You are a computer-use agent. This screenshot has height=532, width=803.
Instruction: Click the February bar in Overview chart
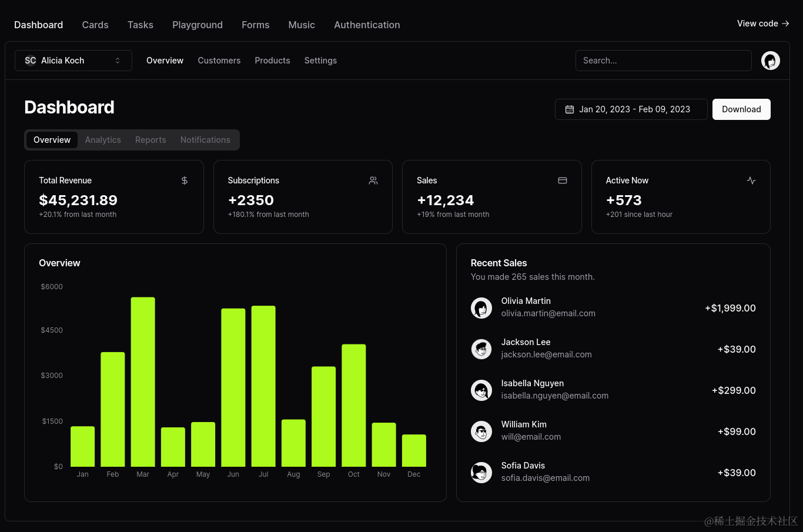click(113, 410)
